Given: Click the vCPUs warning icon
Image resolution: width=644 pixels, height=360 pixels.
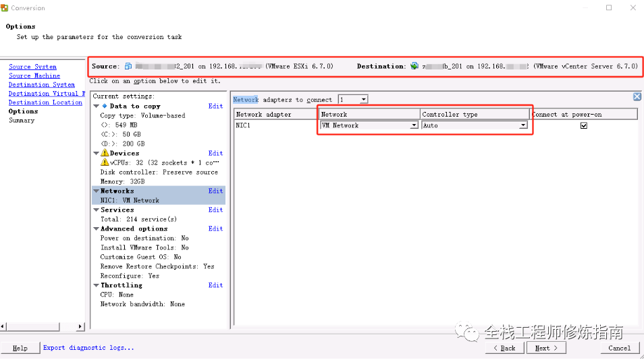Looking at the screenshot, I should pos(105,162).
